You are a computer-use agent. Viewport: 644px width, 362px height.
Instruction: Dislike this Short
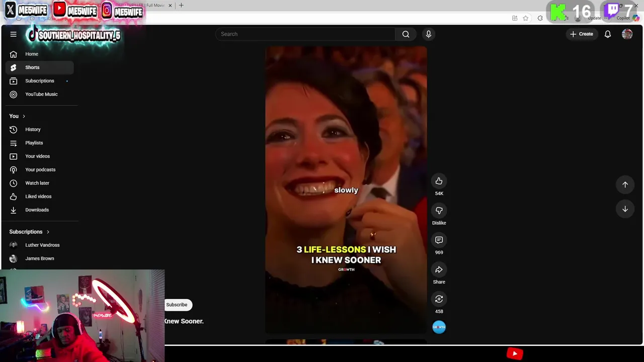pos(439,211)
